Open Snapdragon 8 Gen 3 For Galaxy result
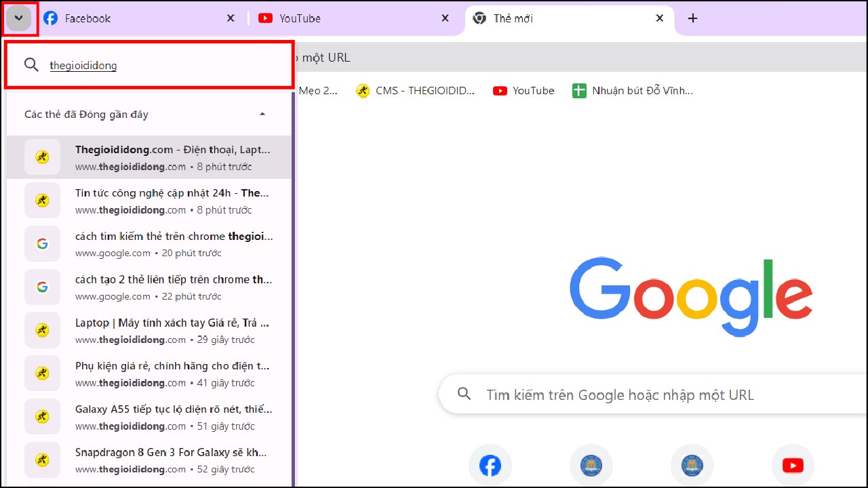The image size is (868, 488). pos(149,461)
